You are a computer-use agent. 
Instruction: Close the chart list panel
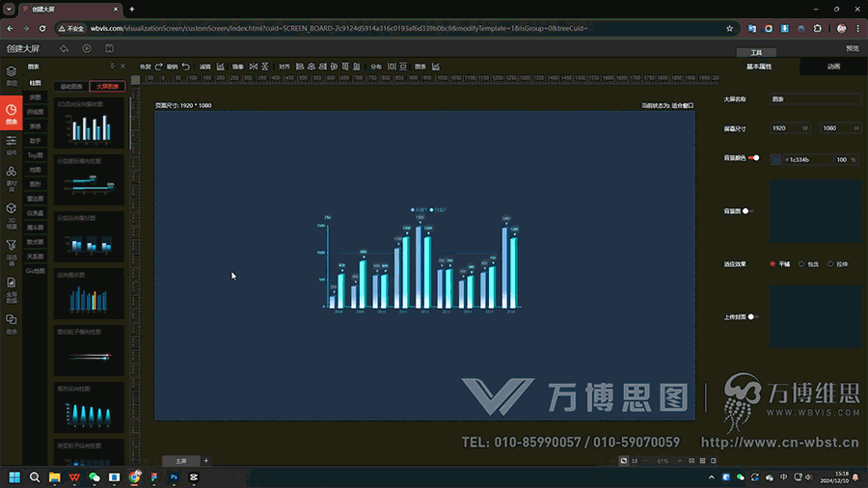[122, 66]
